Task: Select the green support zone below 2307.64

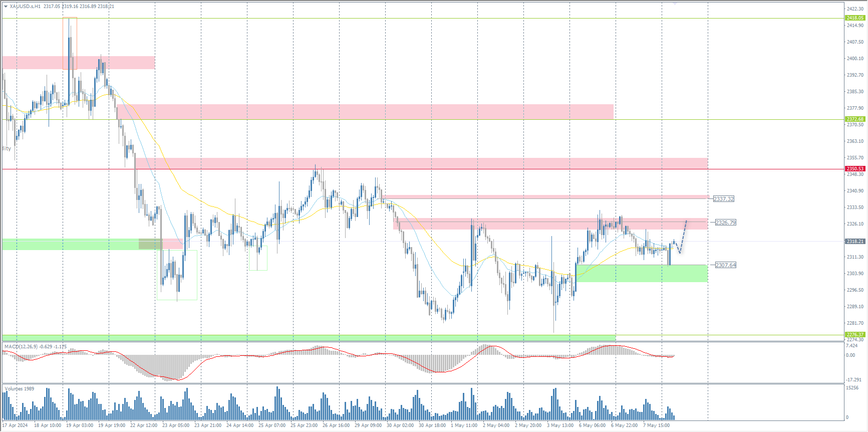Action: point(642,274)
